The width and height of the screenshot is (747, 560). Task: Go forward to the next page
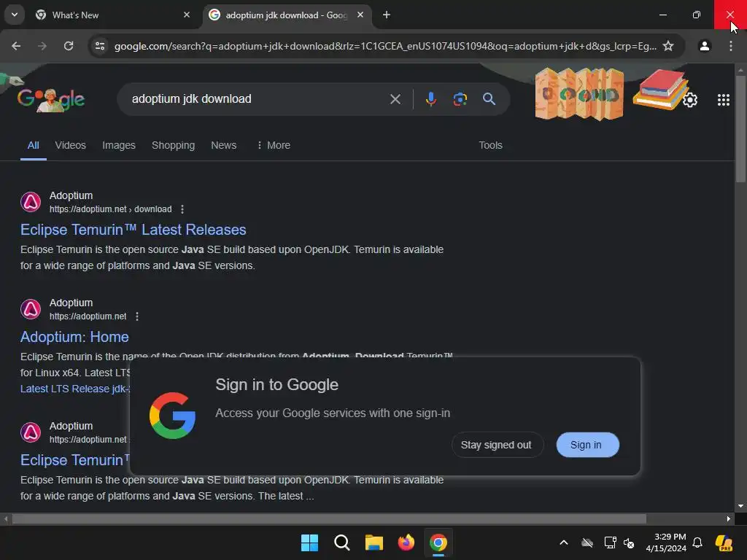click(42, 46)
